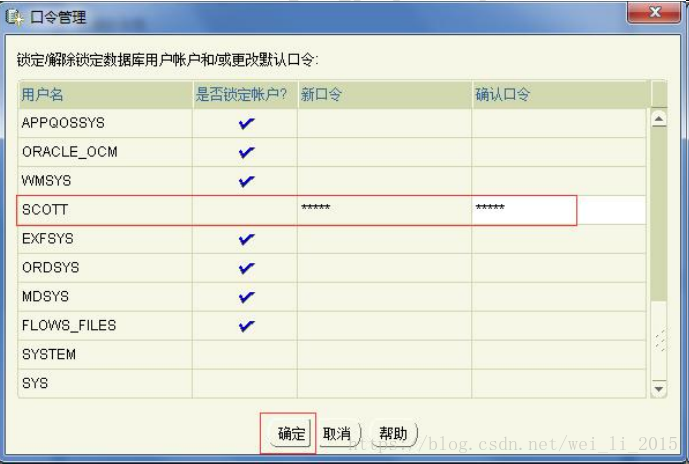Toggle lock checkmark for FLOWS_FILES
The image size is (689, 464).
coord(246,326)
